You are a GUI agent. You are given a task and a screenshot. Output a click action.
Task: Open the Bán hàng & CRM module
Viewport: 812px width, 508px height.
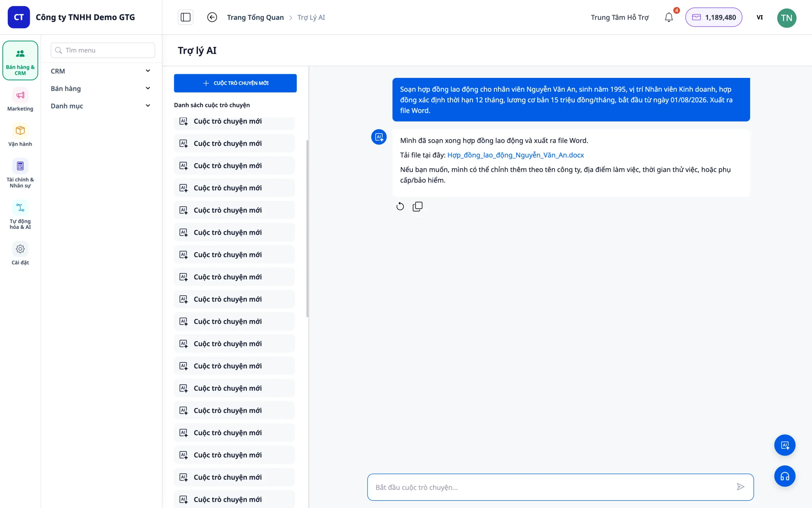20,61
